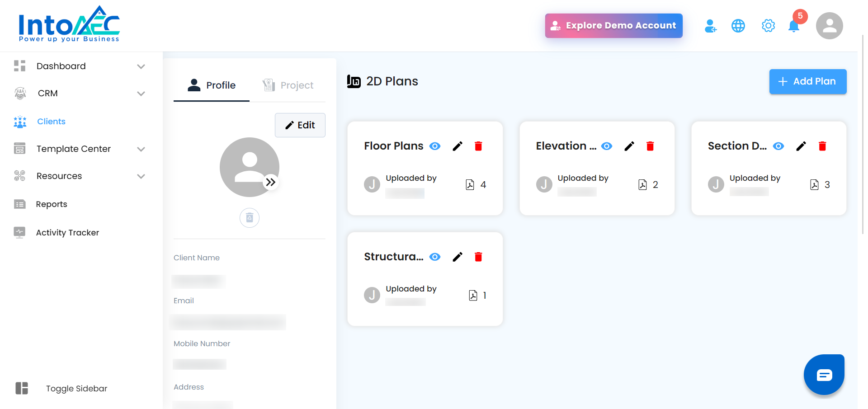The image size is (868, 409).
Task: Open the notifications bell icon
Action: [x=794, y=26]
